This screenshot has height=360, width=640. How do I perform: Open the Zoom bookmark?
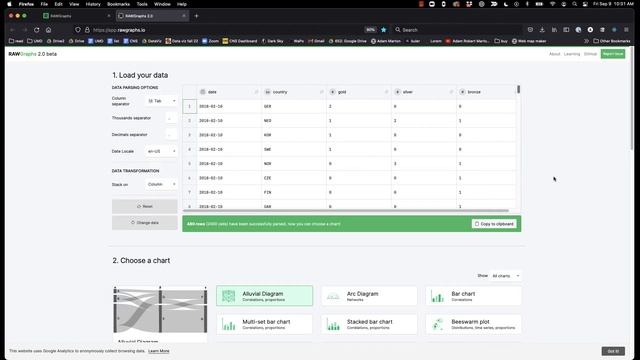[211, 41]
